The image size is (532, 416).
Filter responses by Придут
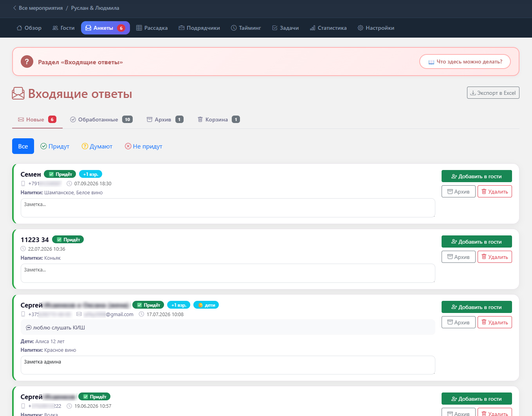55,146
